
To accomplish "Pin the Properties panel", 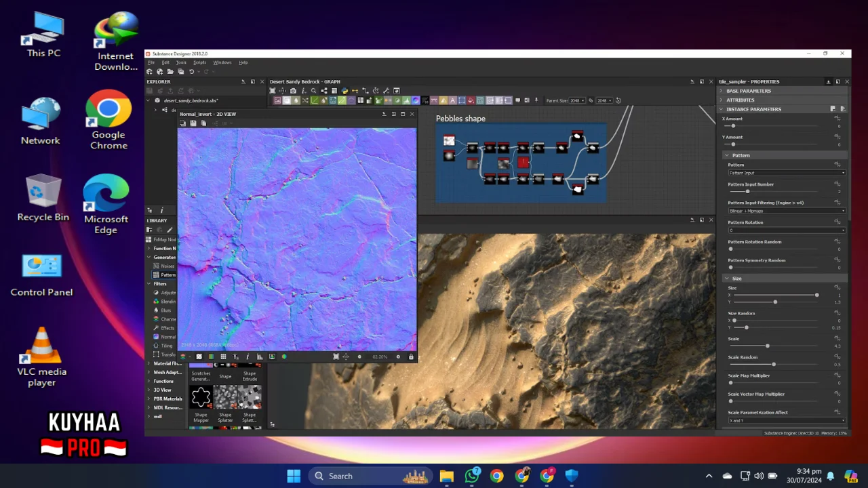I will click(x=828, y=81).
